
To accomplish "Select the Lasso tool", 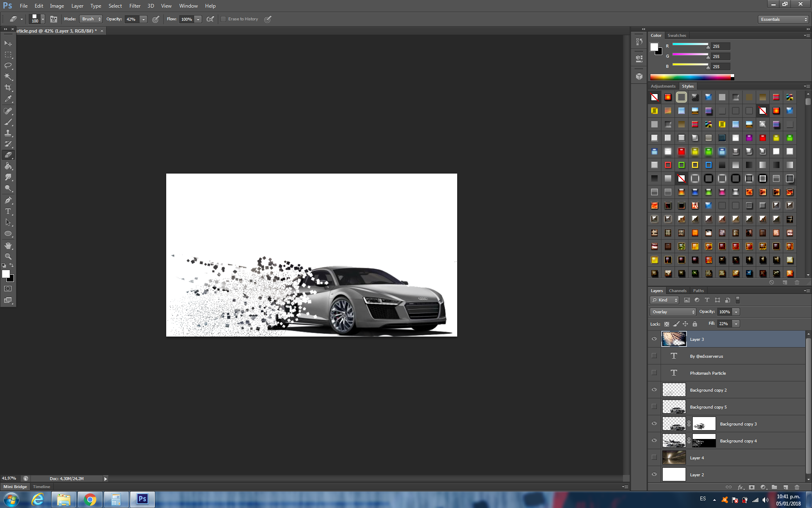I will coord(8,66).
